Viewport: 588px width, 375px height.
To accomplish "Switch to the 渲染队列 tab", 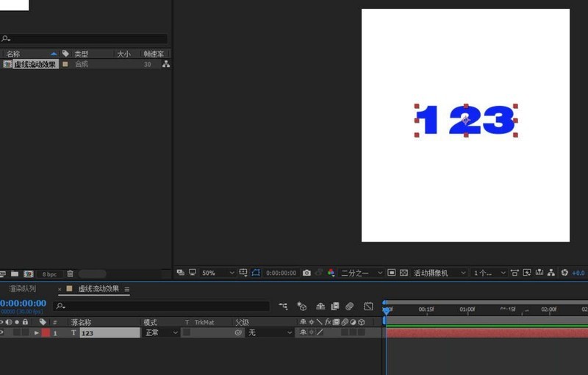I will pos(22,289).
